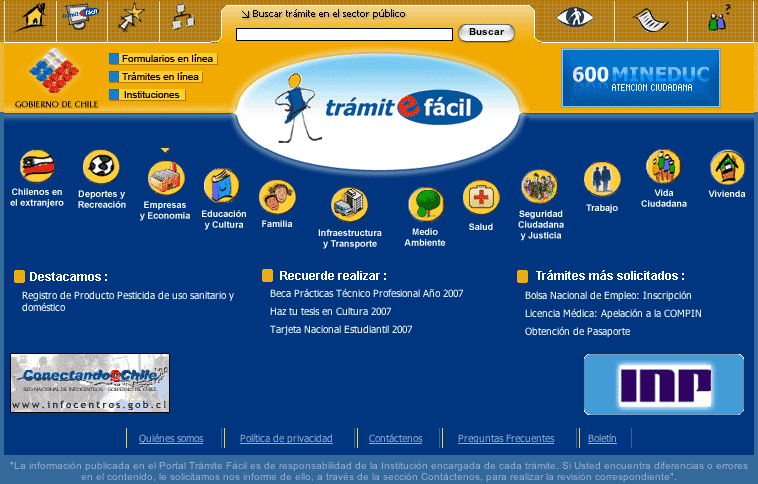The image size is (758, 484).
Task: Choose Seguridad Ciudadana y Justicia icon
Action: [539, 187]
